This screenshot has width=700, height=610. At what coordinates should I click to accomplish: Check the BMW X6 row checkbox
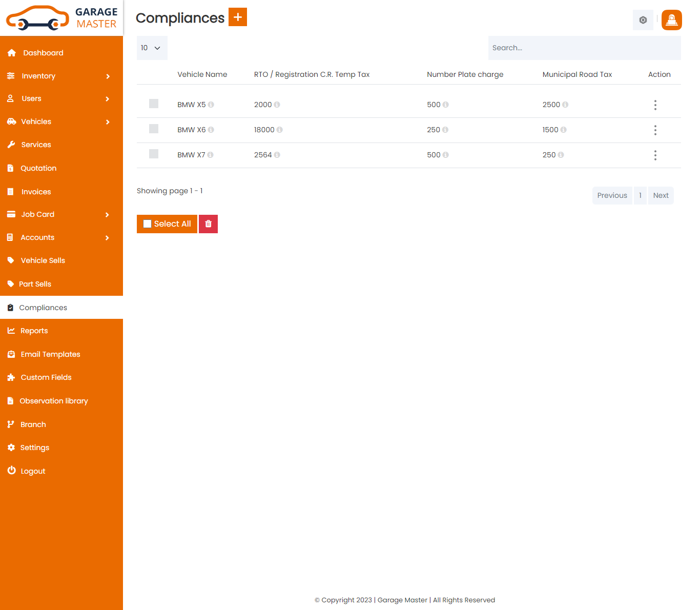click(x=154, y=129)
